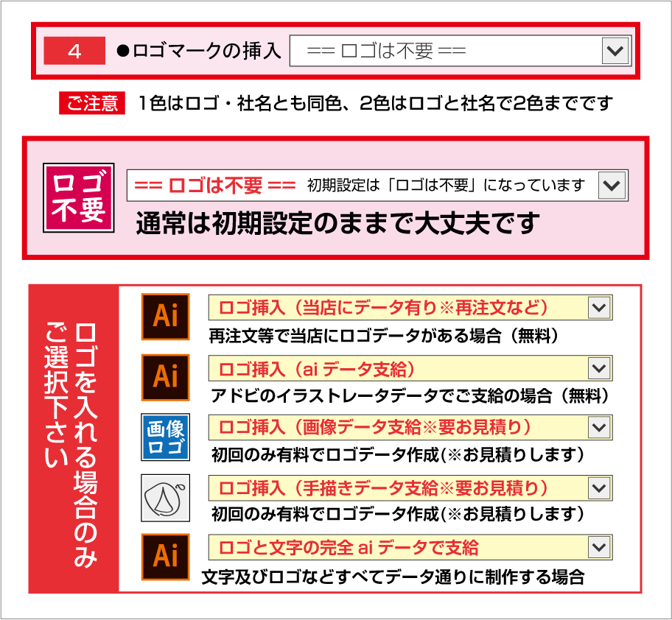Click the first Ai icon beside 当店にデータ有り

coord(166,317)
